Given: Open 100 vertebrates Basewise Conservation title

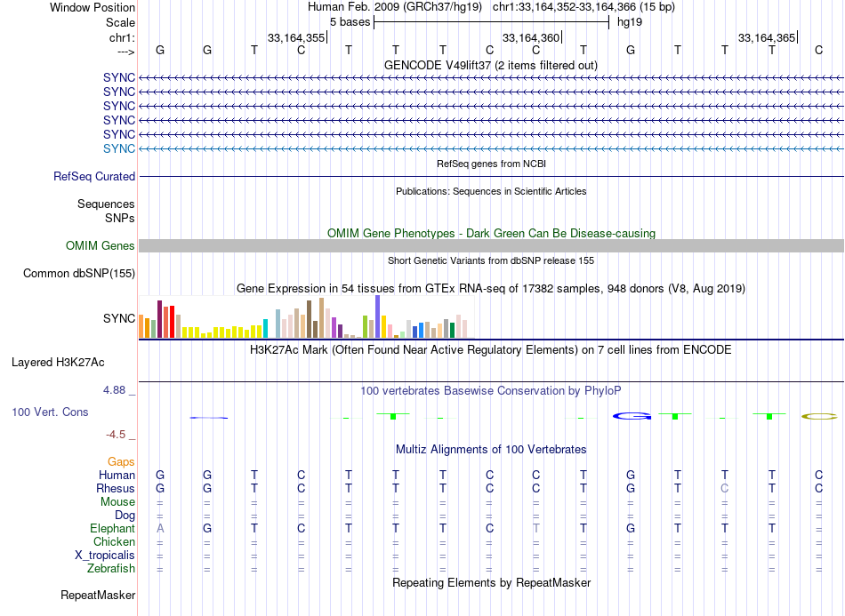Looking at the screenshot, I should click(x=491, y=390).
